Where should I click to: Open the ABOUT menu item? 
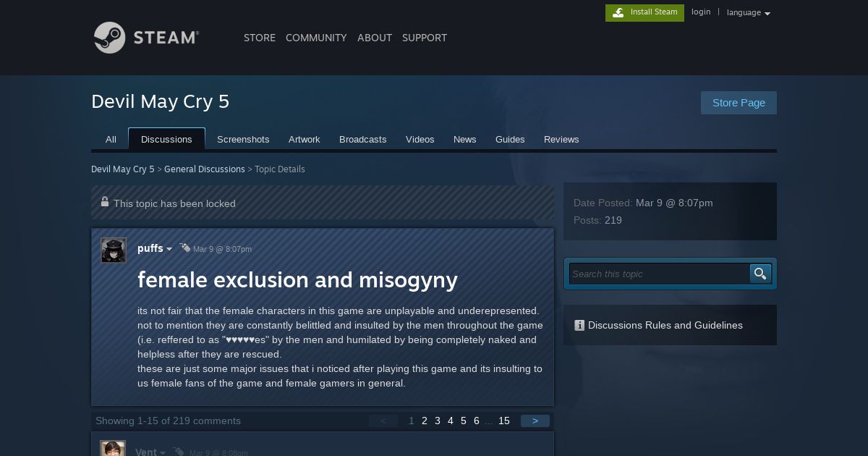pyautogui.click(x=375, y=38)
